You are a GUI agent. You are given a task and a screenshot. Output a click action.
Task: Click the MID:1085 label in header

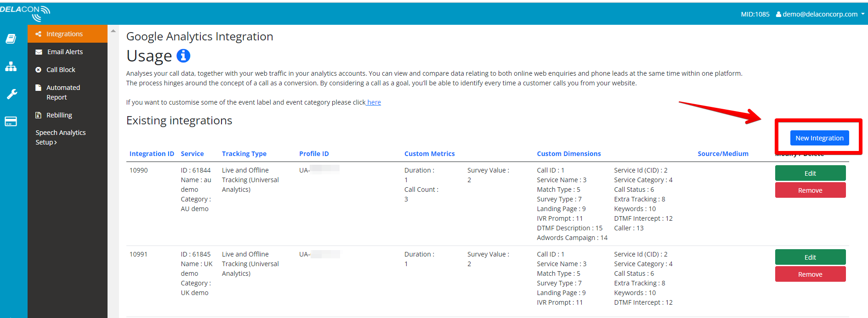755,14
